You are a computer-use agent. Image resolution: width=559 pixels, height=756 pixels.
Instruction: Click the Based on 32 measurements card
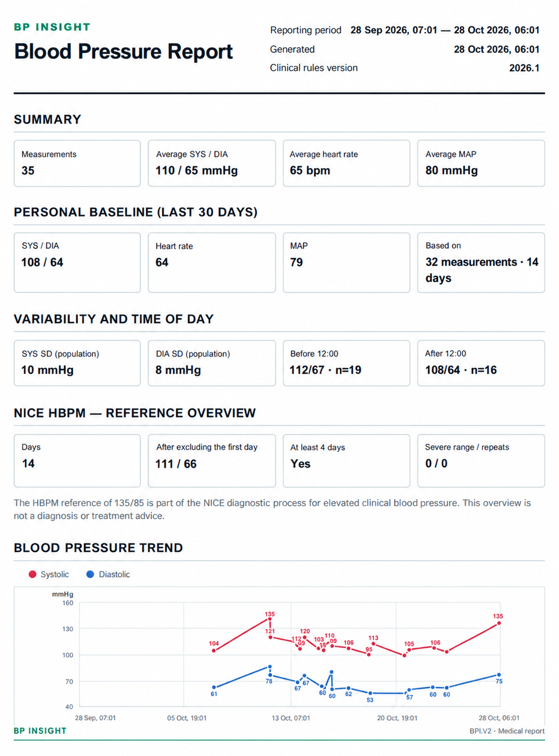pos(481,263)
